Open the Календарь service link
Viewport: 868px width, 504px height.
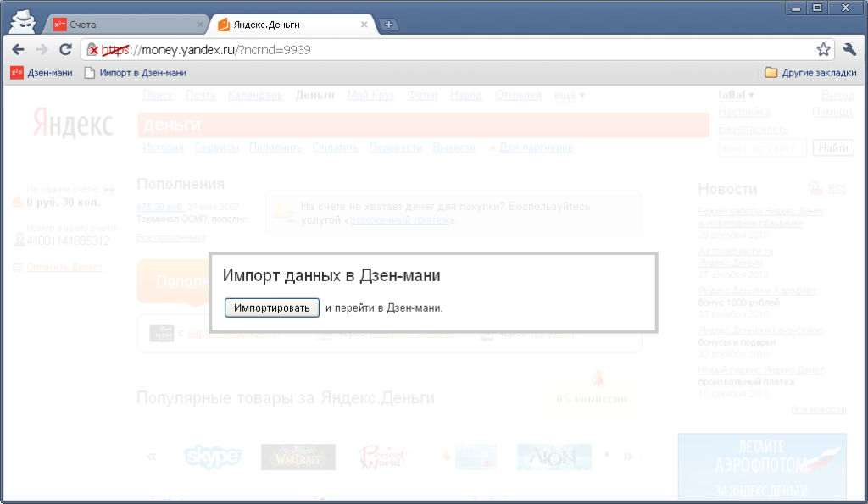(x=255, y=95)
